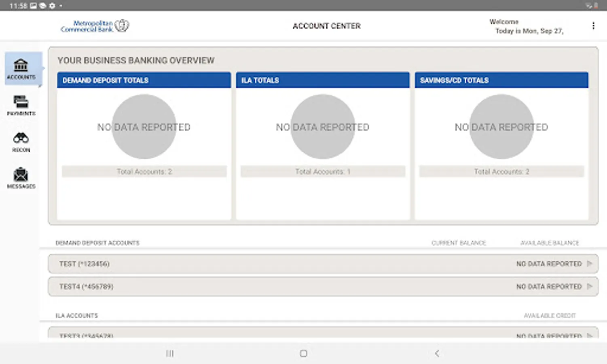
Task: Tap the picture notification icon in status bar
Action: pos(33,6)
